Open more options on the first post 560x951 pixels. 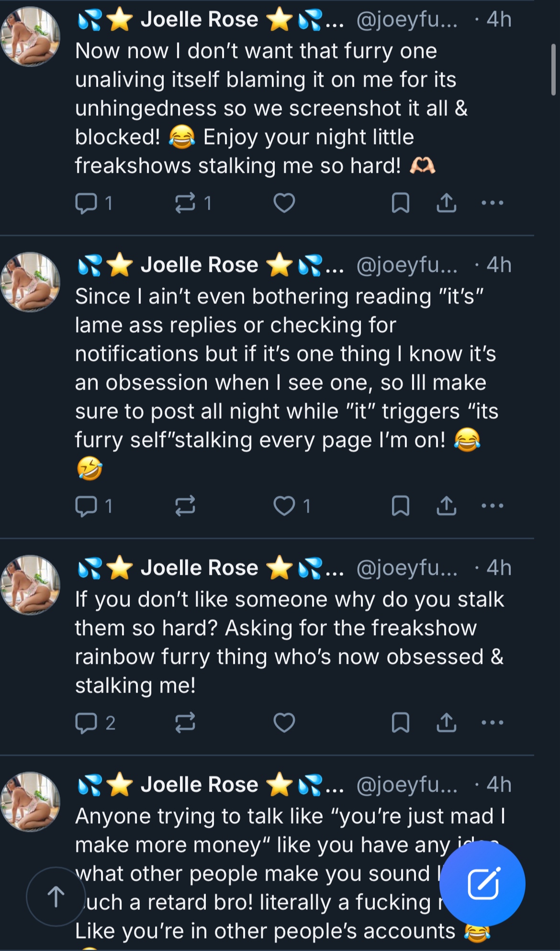493,203
